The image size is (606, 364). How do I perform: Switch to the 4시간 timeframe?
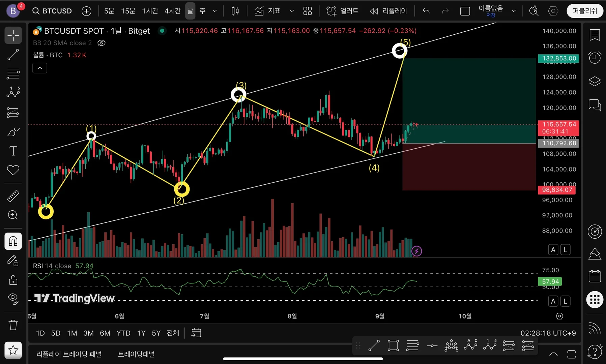173,11
